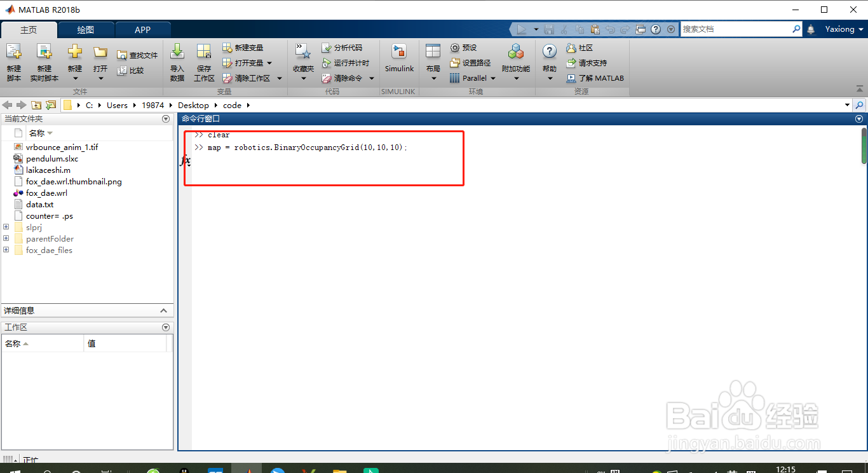Open 预设 (Preferences) gear
The image size is (868, 473).
(455, 48)
